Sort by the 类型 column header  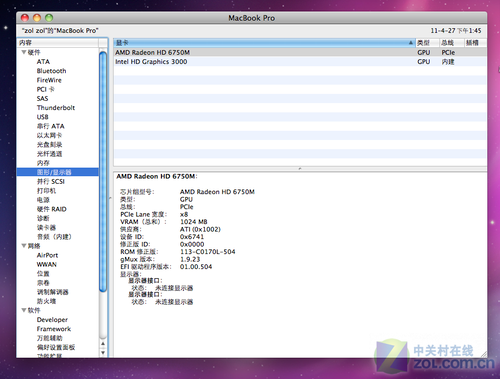pos(427,43)
